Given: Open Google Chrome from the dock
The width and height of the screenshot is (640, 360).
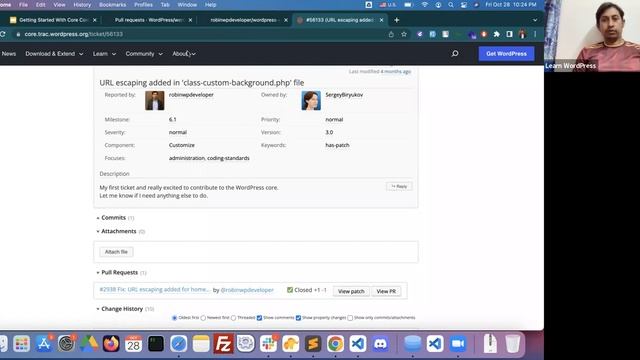Looking at the screenshot, I should (x=335, y=344).
